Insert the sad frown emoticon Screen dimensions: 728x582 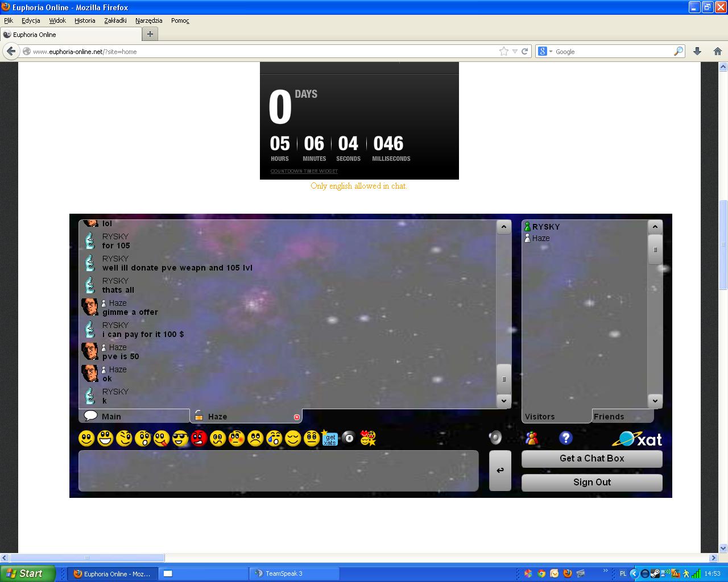click(x=255, y=438)
